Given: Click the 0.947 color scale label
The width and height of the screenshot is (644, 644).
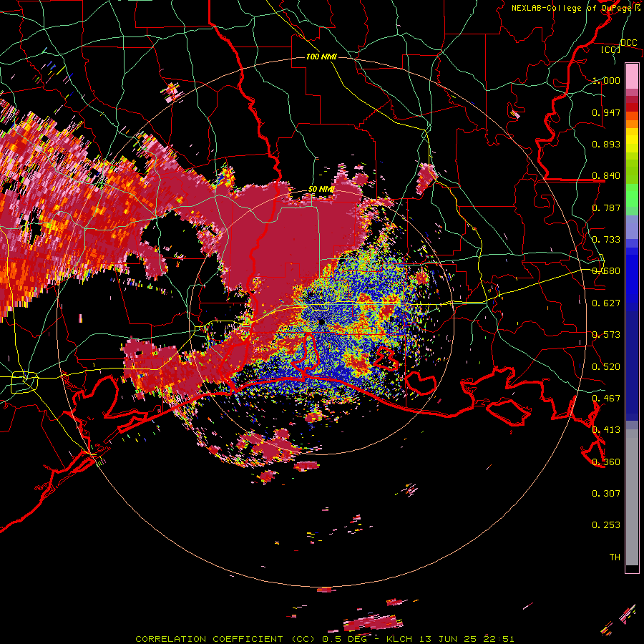Looking at the screenshot, I should 606,112.
